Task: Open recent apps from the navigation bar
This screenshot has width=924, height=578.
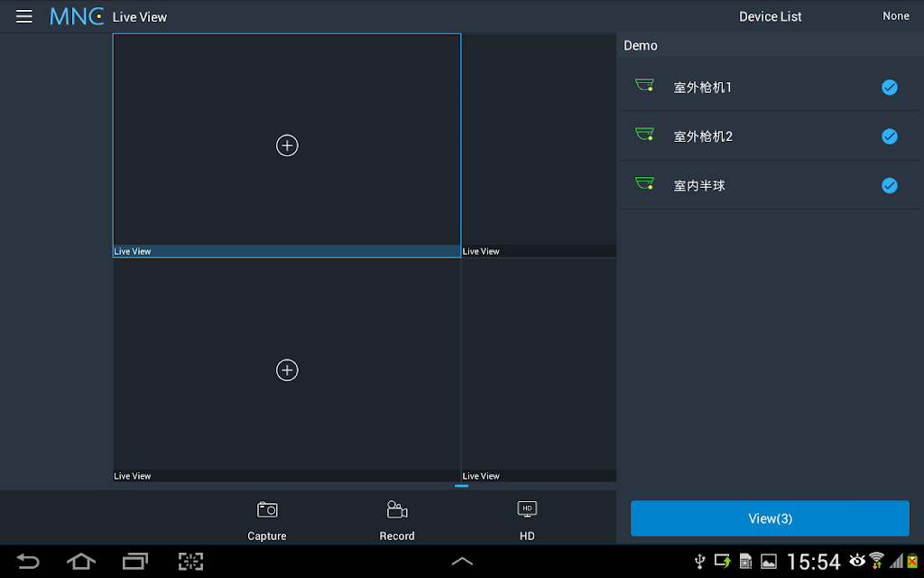Action: tap(135, 562)
